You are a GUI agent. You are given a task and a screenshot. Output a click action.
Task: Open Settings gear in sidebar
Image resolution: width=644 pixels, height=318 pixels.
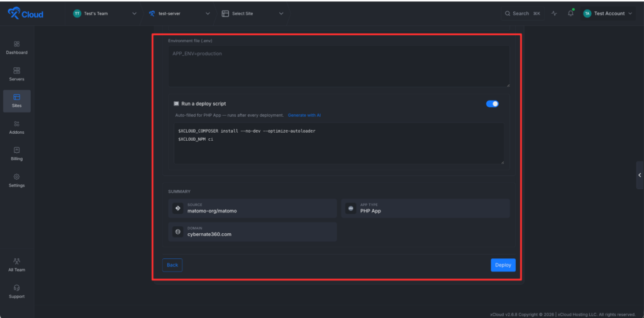[16, 177]
